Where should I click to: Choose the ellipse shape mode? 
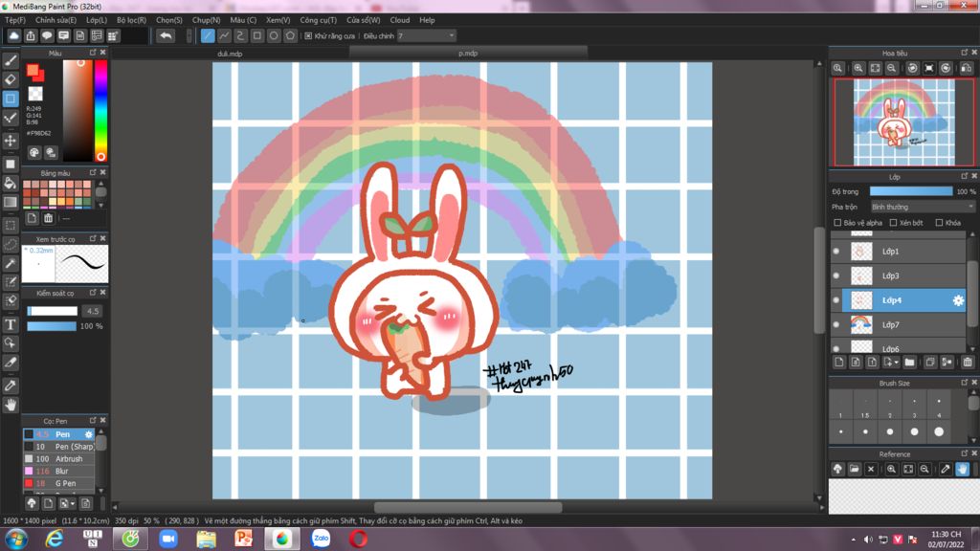pos(274,35)
